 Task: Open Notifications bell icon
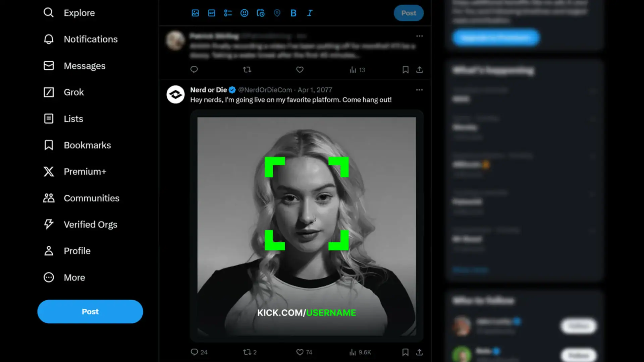pyautogui.click(x=49, y=39)
